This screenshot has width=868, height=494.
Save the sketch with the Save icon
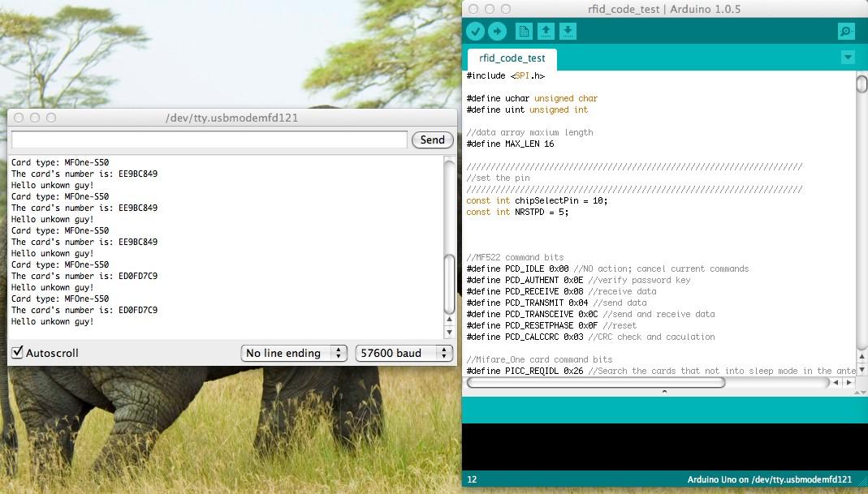click(568, 32)
